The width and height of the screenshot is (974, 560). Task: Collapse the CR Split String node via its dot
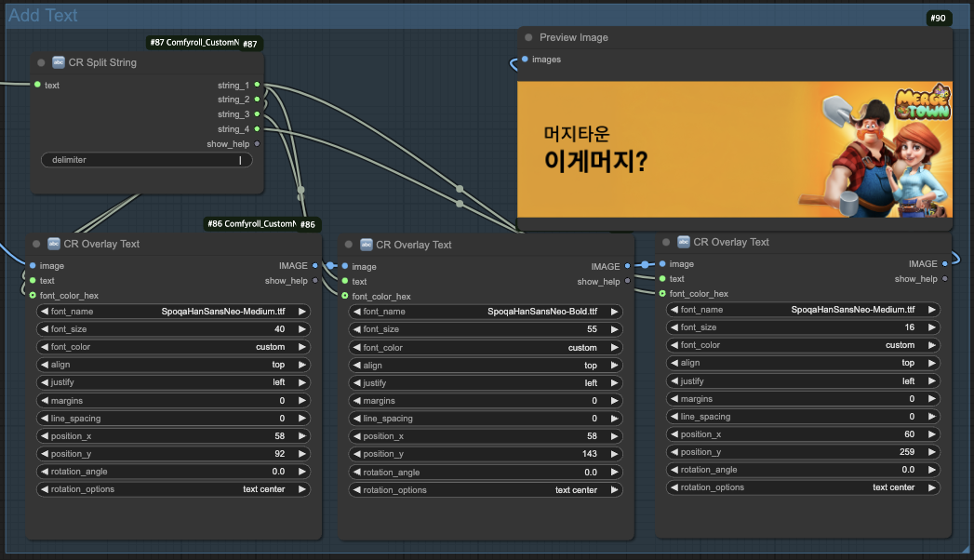pyautogui.click(x=41, y=62)
